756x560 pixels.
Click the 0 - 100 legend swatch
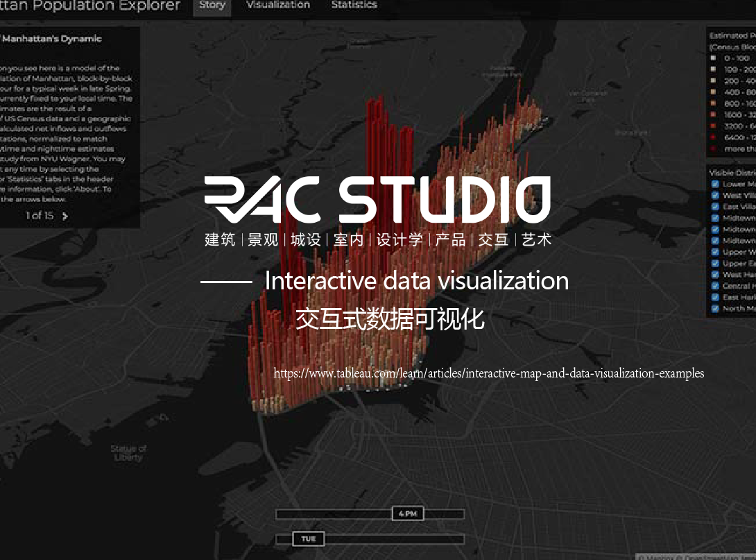click(713, 58)
